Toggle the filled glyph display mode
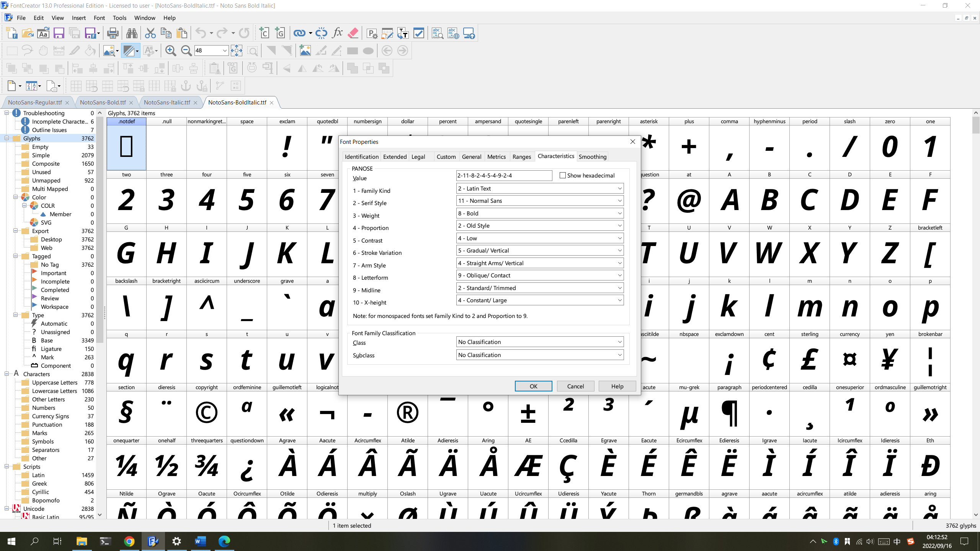980x551 pixels. (129, 50)
